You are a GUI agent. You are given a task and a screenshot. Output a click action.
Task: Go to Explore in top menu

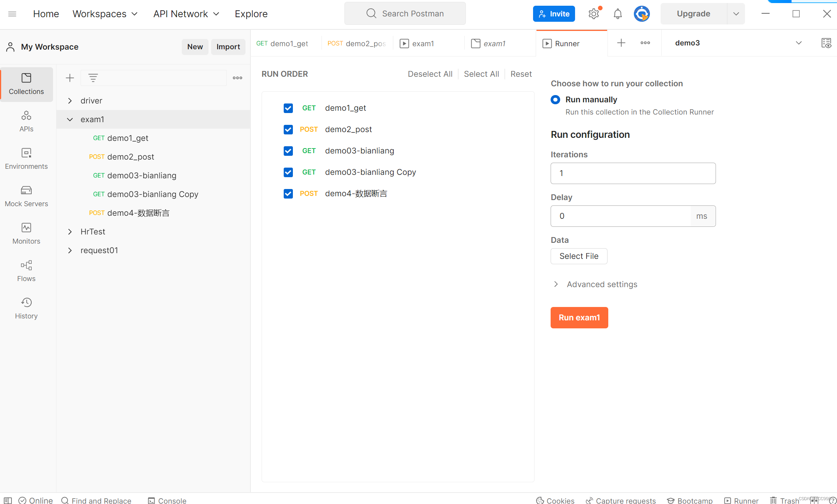(x=251, y=14)
